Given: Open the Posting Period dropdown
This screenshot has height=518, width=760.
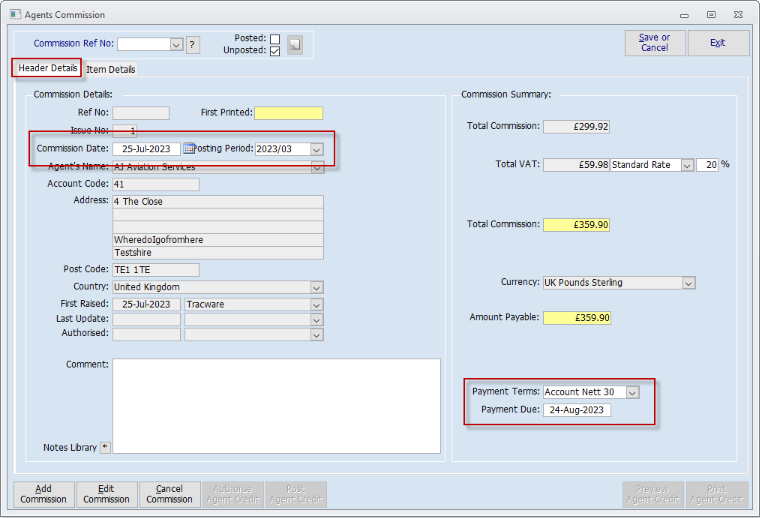Looking at the screenshot, I should tap(316, 149).
